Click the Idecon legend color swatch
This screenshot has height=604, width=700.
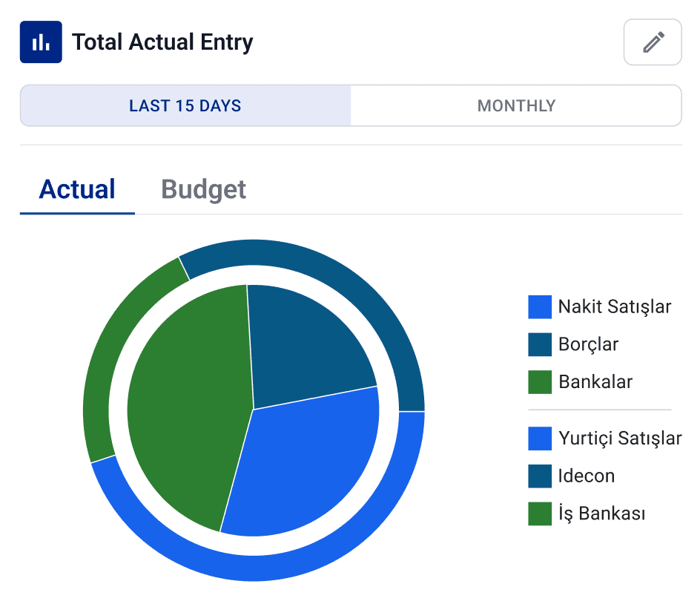pyautogui.click(x=540, y=476)
